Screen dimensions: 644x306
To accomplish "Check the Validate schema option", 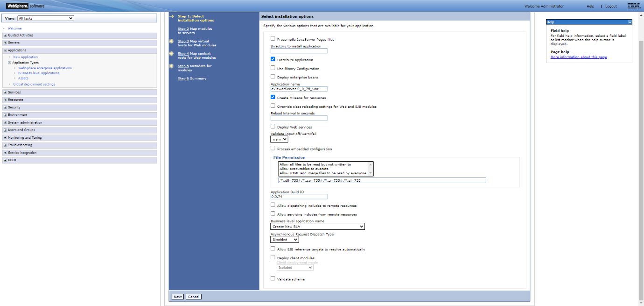I will [273, 278].
